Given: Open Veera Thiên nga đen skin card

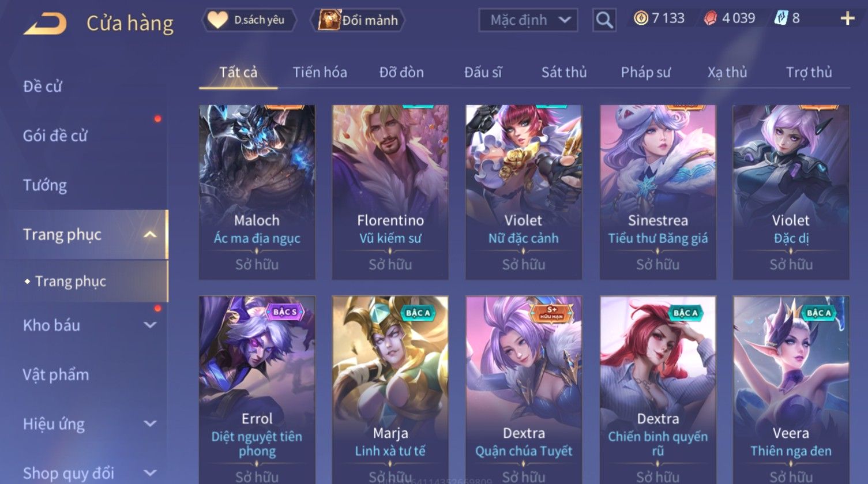Looking at the screenshot, I should tap(791, 390).
